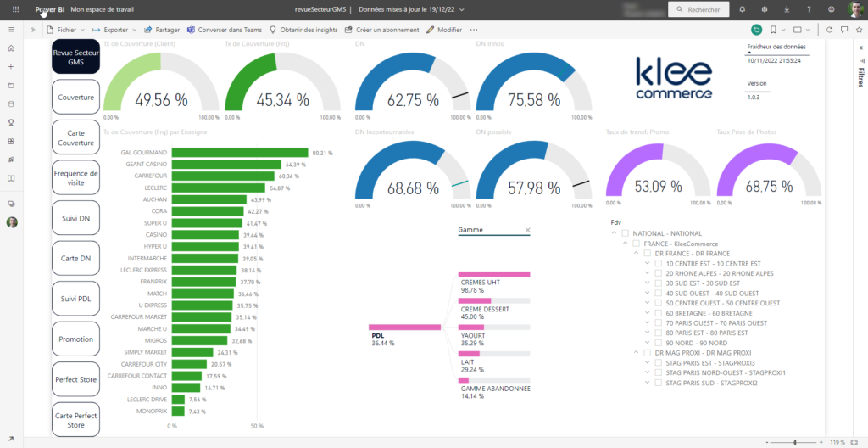Open My workspace avatar in sidebar

coord(12,222)
